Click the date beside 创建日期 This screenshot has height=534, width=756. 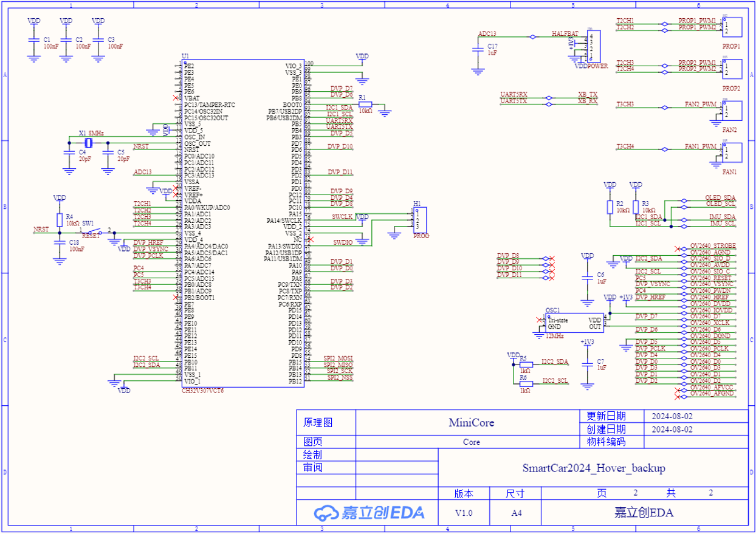pos(672,429)
